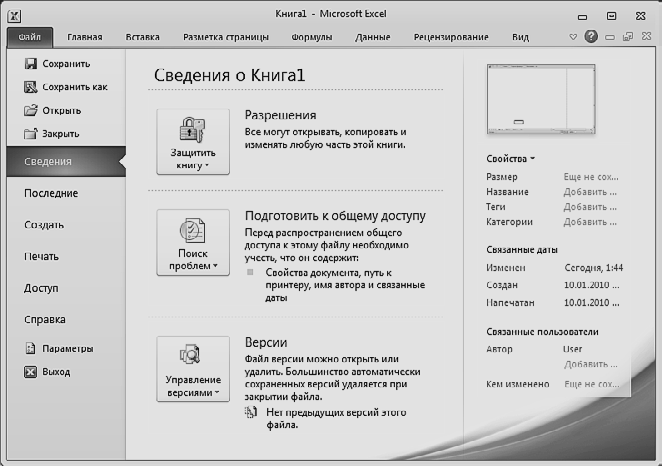The width and height of the screenshot is (662, 466).
Task: Add a title in Название field
Action: pyautogui.click(x=590, y=192)
